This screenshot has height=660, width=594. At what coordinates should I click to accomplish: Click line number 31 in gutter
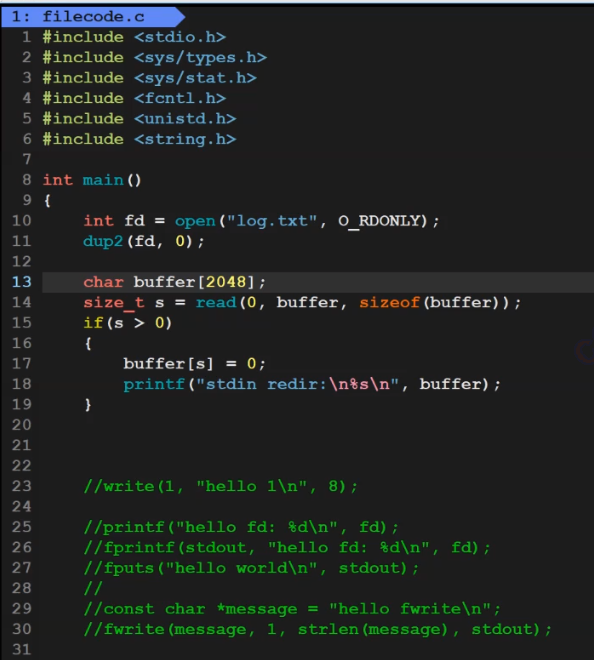coord(21,650)
